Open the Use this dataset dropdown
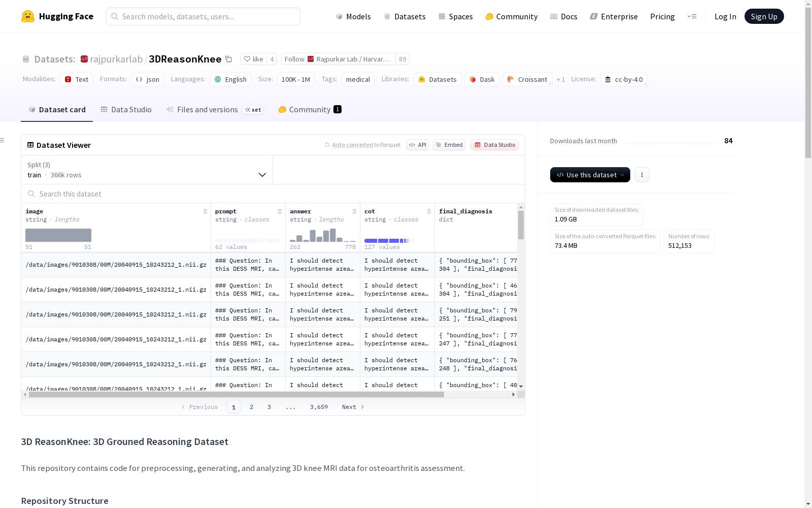Image resolution: width=812 pixels, height=508 pixels. point(590,175)
